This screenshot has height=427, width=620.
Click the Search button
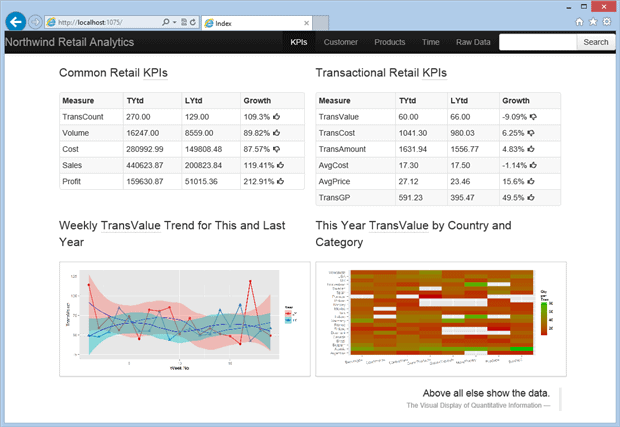pyautogui.click(x=595, y=42)
